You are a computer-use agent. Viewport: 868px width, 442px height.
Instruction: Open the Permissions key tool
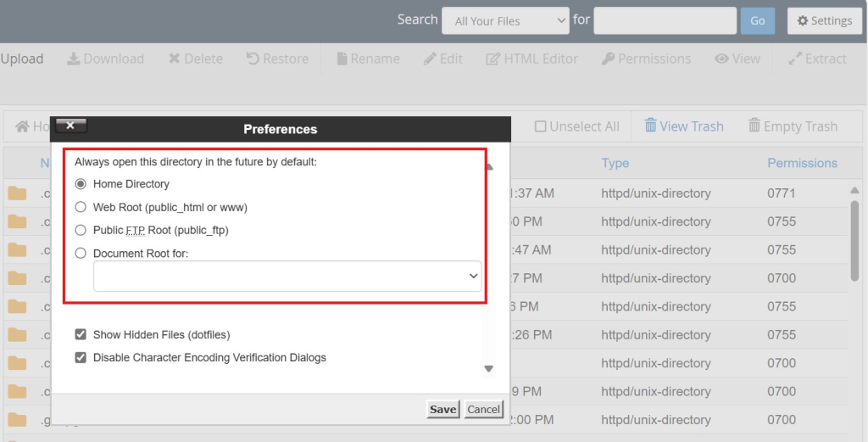click(609, 59)
